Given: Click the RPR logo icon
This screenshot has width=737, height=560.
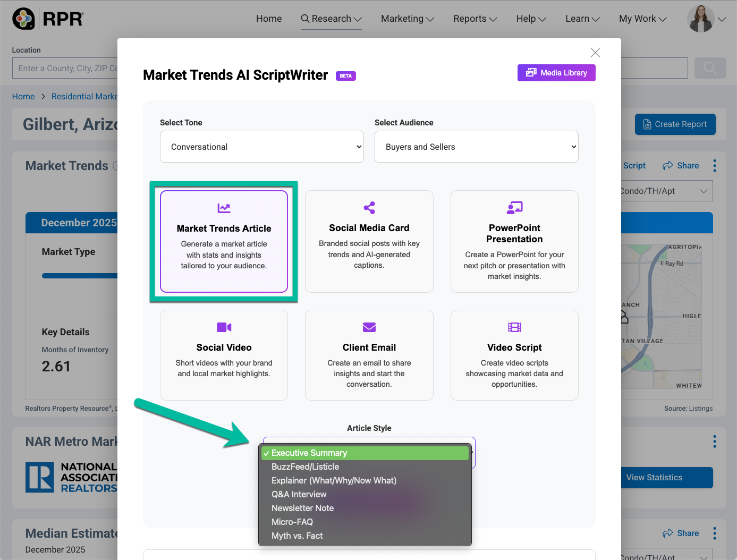Looking at the screenshot, I should tap(23, 19).
